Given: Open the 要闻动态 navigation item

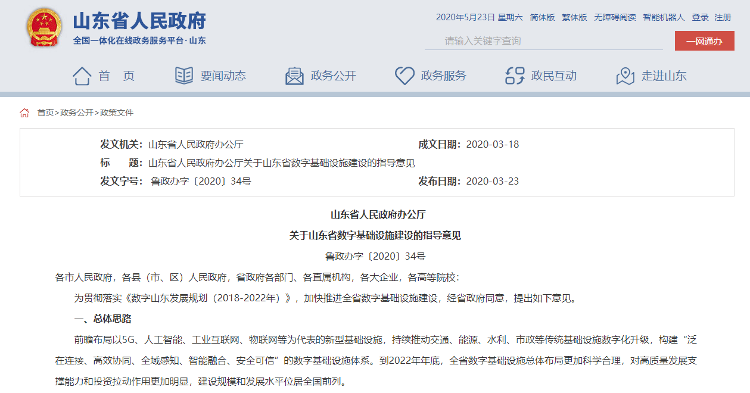Looking at the screenshot, I should click(223, 76).
